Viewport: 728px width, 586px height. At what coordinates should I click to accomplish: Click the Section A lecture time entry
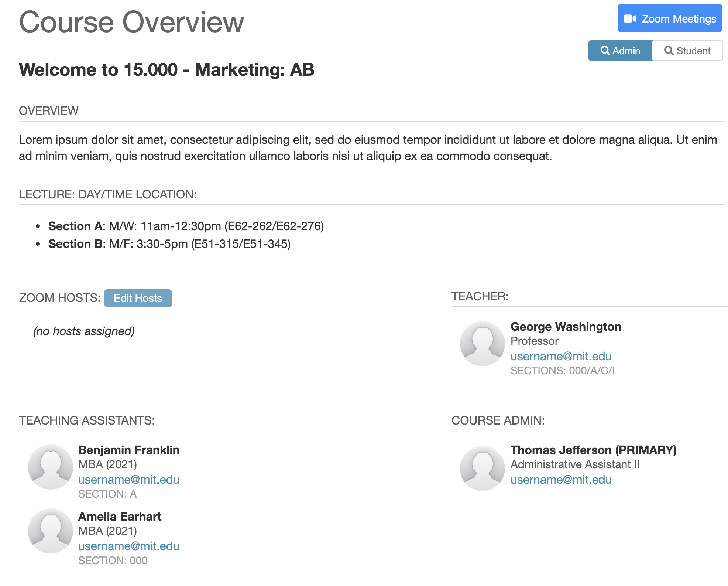click(186, 226)
